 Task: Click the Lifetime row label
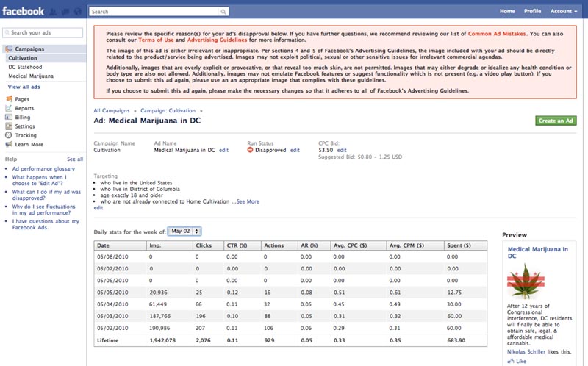[x=107, y=340]
